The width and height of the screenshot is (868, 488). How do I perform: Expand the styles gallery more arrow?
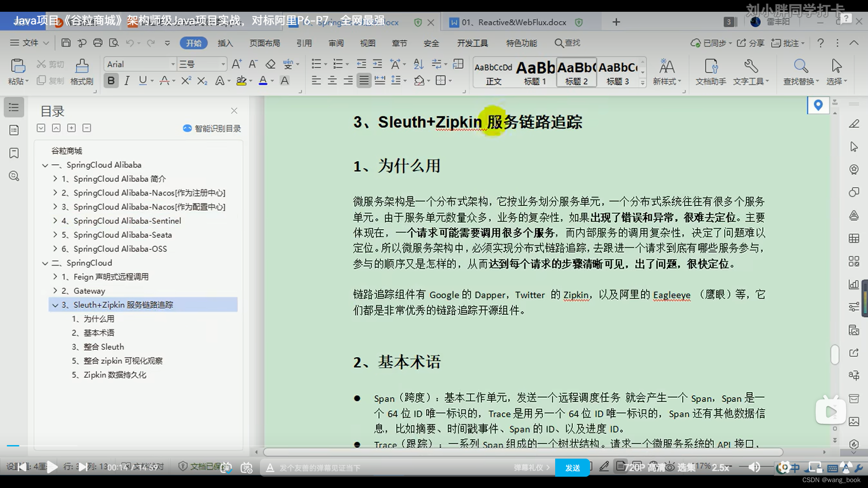click(x=642, y=82)
